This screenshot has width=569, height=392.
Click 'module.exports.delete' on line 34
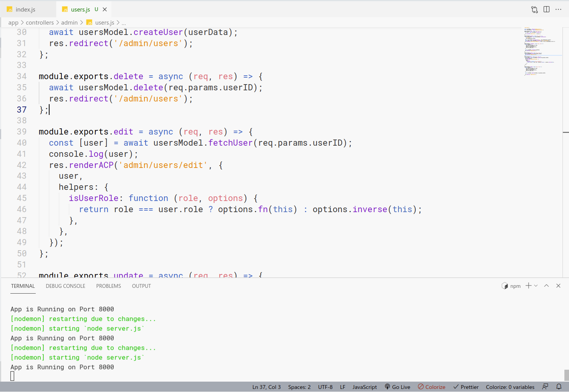click(91, 76)
